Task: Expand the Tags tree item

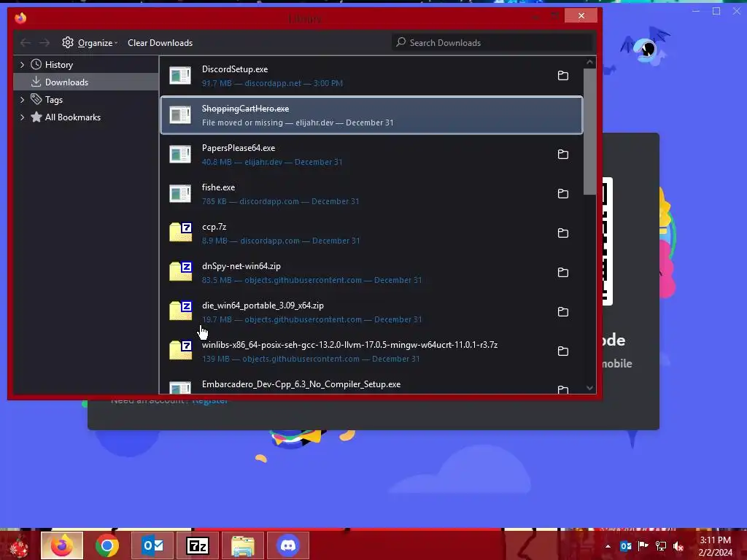Action: pyautogui.click(x=22, y=99)
